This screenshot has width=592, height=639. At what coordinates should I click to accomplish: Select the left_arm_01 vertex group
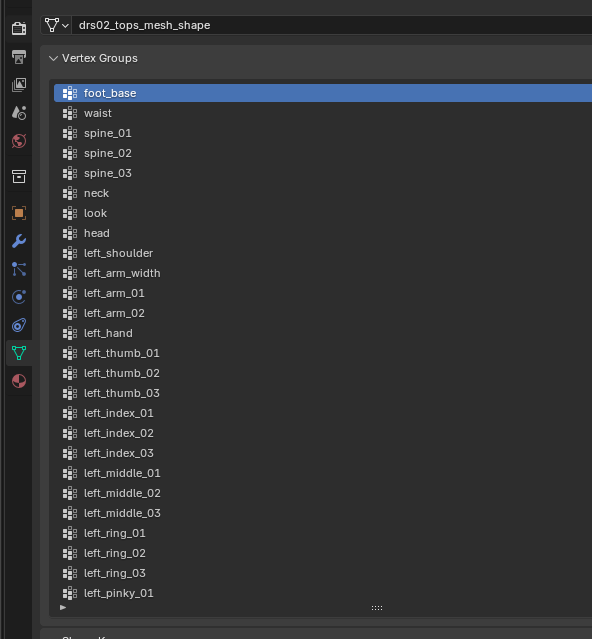pos(323,293)
